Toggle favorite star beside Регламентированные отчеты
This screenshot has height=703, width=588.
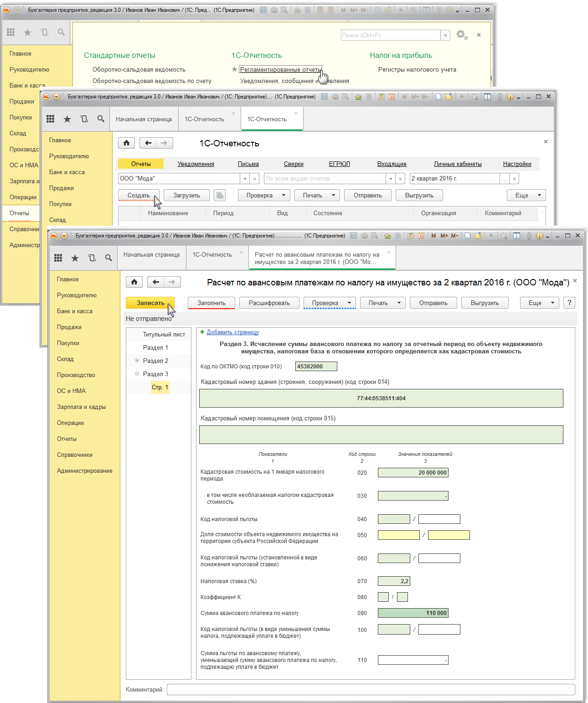(234, 69)
